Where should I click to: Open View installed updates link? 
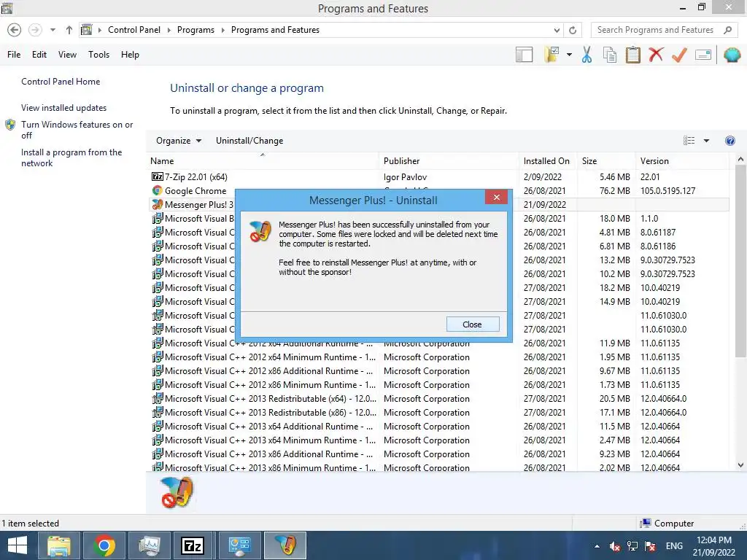point(64,108)
